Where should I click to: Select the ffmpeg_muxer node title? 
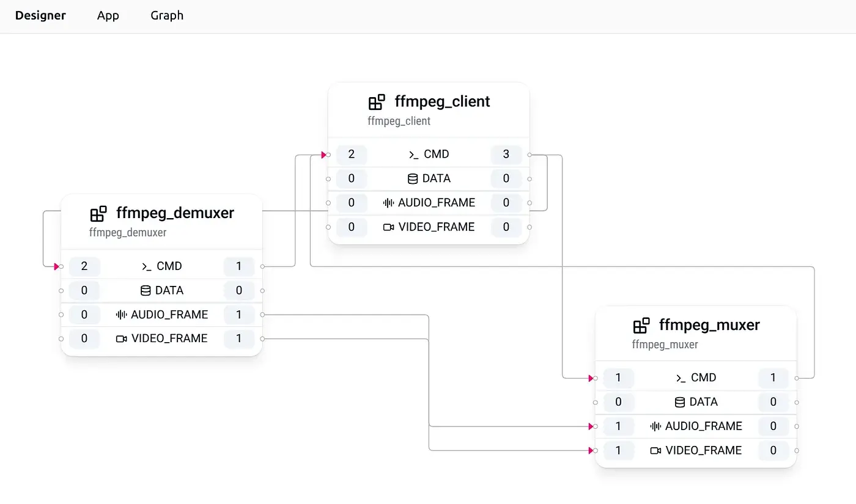709,325
